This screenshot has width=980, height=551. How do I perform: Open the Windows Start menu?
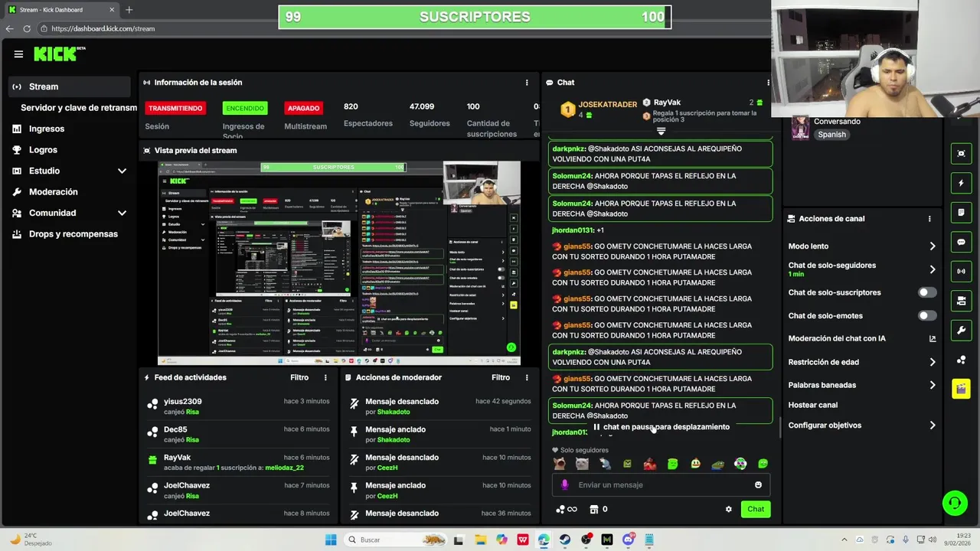(331, 540)
